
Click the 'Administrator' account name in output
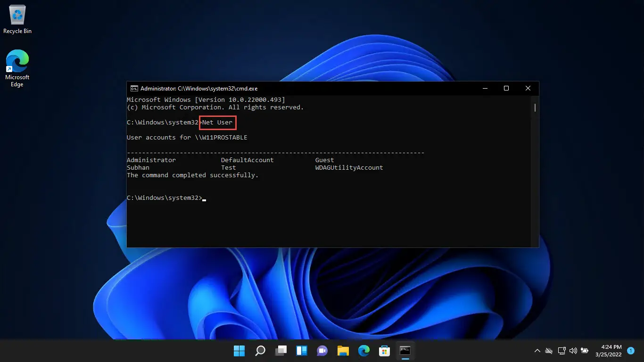151,160
